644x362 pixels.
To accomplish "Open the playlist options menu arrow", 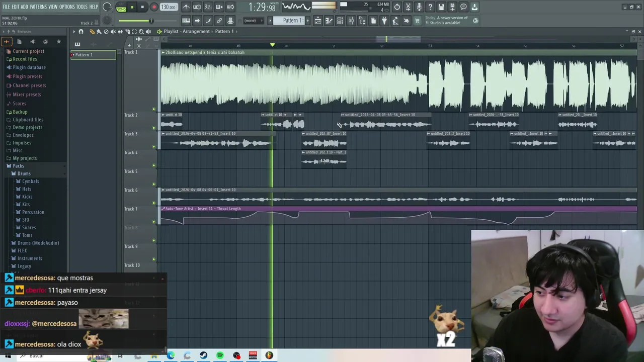I will pos(74,31).
